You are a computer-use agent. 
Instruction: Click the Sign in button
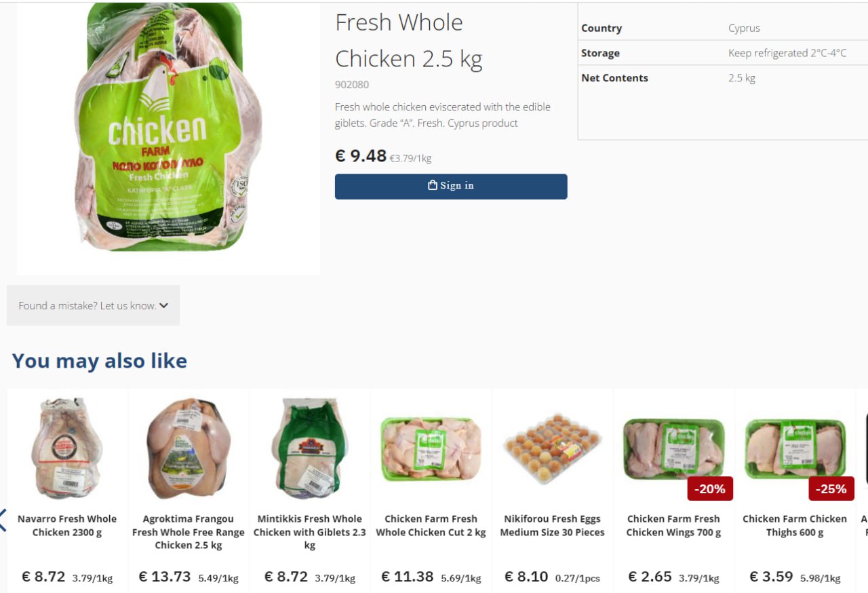click(451, 187)
